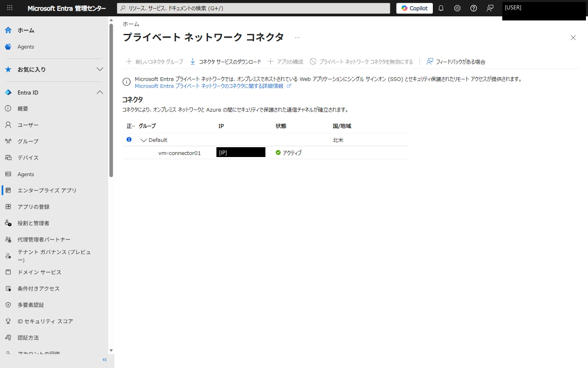Open 概要 overview icon
588x368 pixels.
(x=8, y=108)
